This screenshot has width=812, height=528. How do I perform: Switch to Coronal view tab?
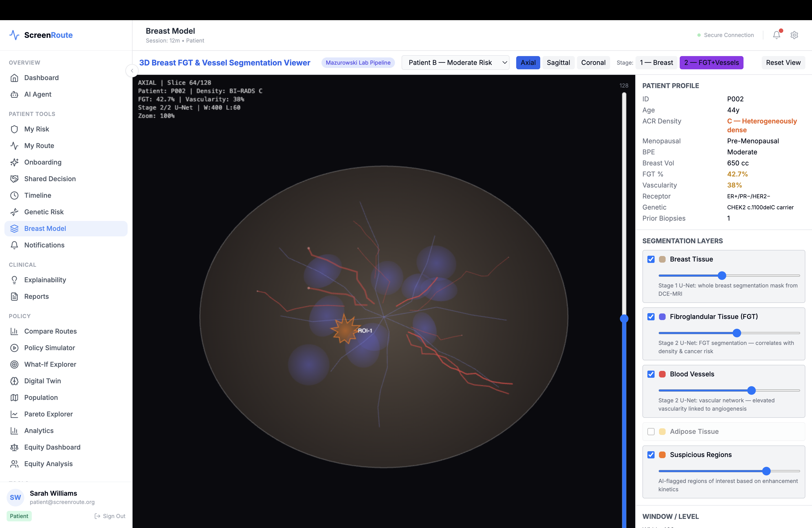[593, 62]
